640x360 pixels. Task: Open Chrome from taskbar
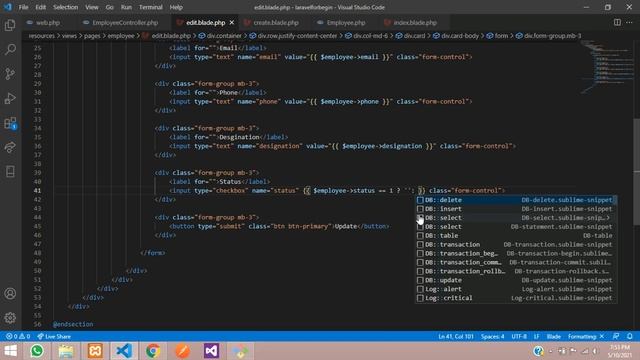[153, 351]
